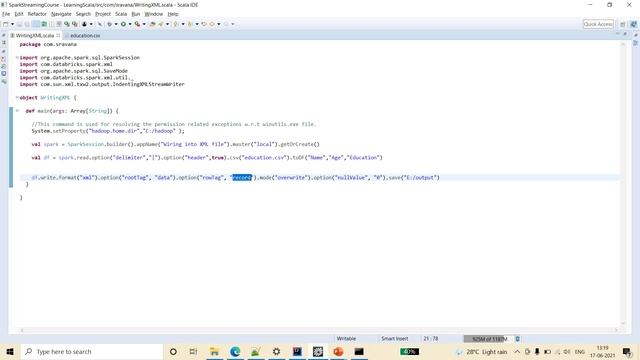
Task: Click the green search magnifier toolbar icon
Action: pos(67,24)
